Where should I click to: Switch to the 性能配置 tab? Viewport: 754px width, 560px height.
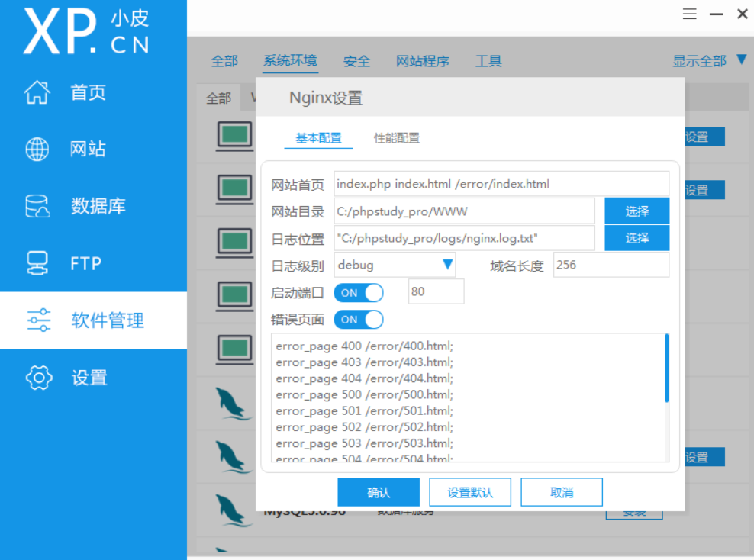tap(397, 138)
